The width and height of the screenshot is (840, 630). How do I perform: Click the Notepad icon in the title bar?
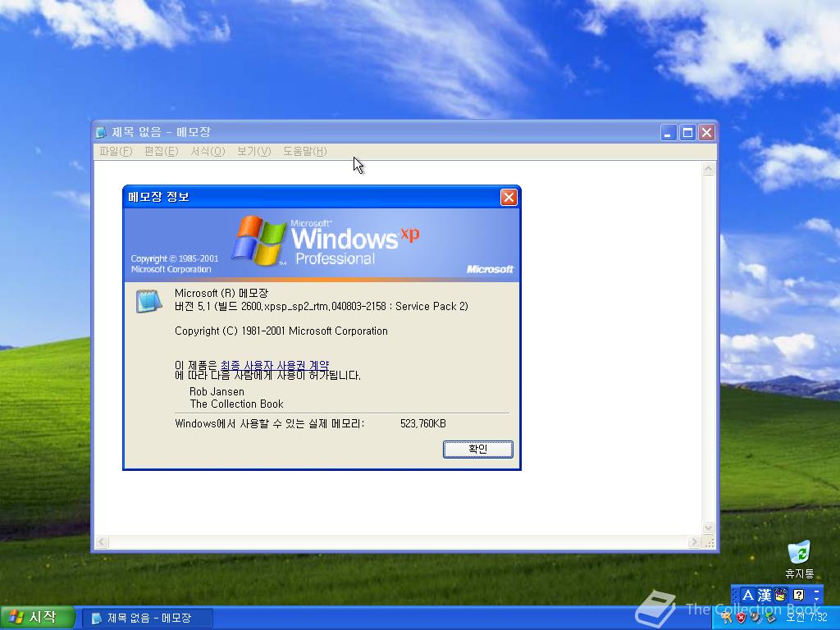(x=101, y=132)
